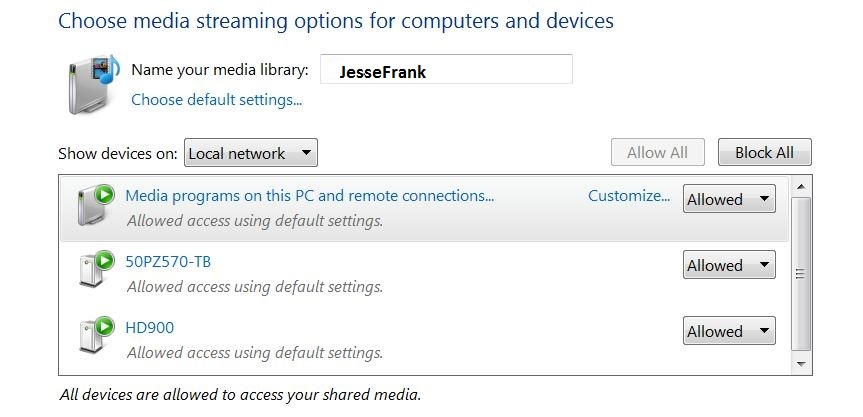Click the HD900 device icon
Screen dimensions: 863x417
pos(95,334)
